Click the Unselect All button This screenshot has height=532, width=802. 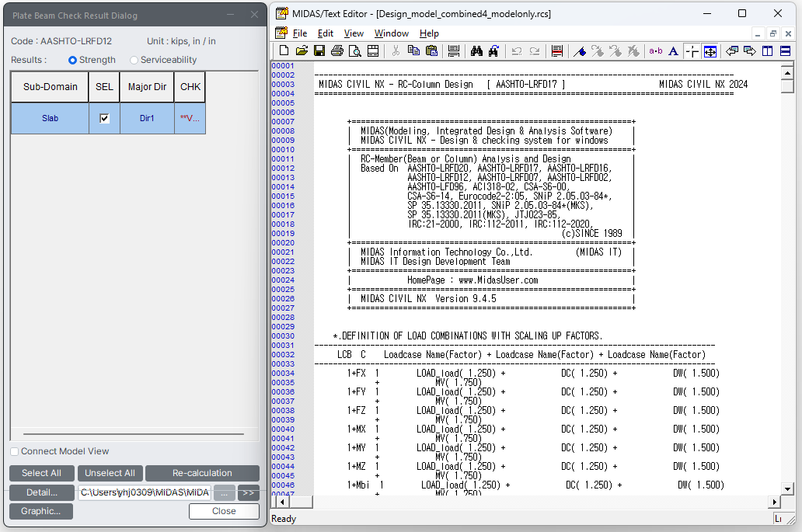tap(110, 473)
